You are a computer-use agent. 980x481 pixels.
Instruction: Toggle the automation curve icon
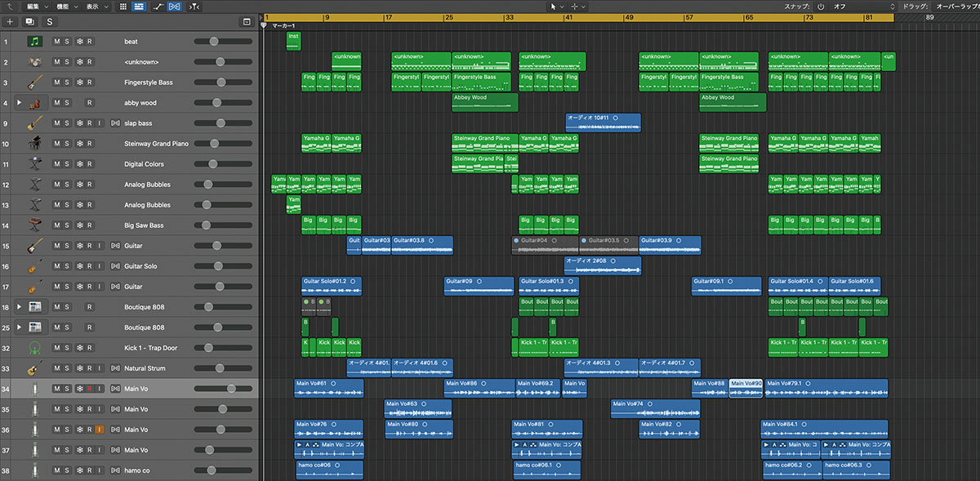[157, 6]
